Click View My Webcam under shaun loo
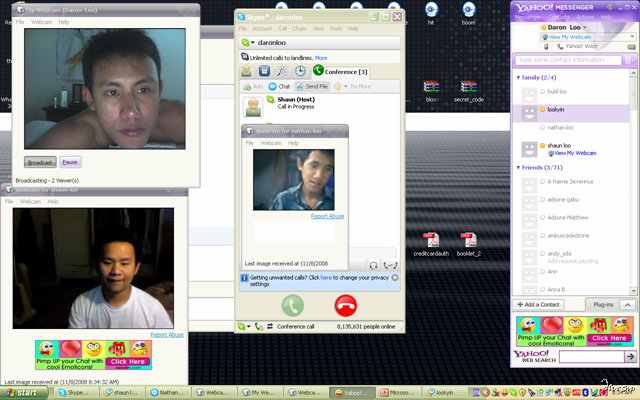This screenshot has width=640, height=400. (x=575, y=153)
